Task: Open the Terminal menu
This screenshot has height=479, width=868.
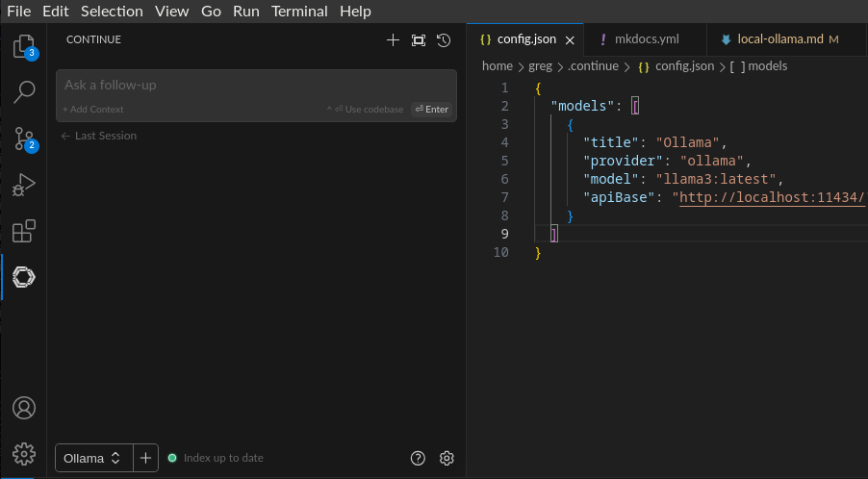Action: coord(299,12)
